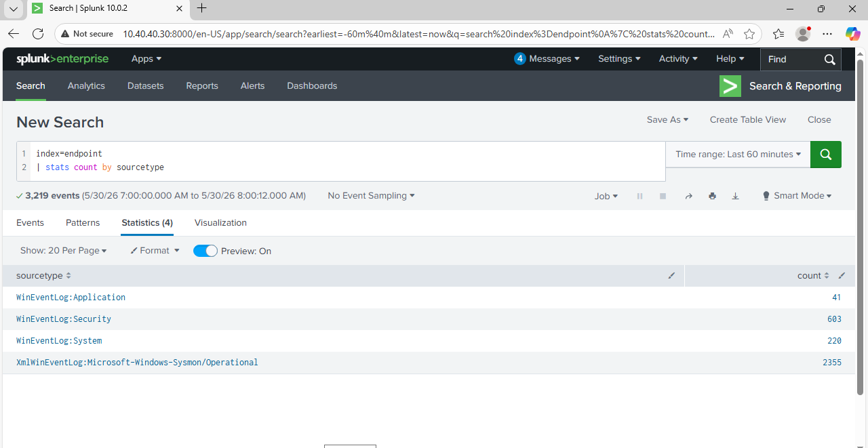Open WinEventLog:Security sourcetype link
This screenshot has height=448, width=868.
[64, 319]
